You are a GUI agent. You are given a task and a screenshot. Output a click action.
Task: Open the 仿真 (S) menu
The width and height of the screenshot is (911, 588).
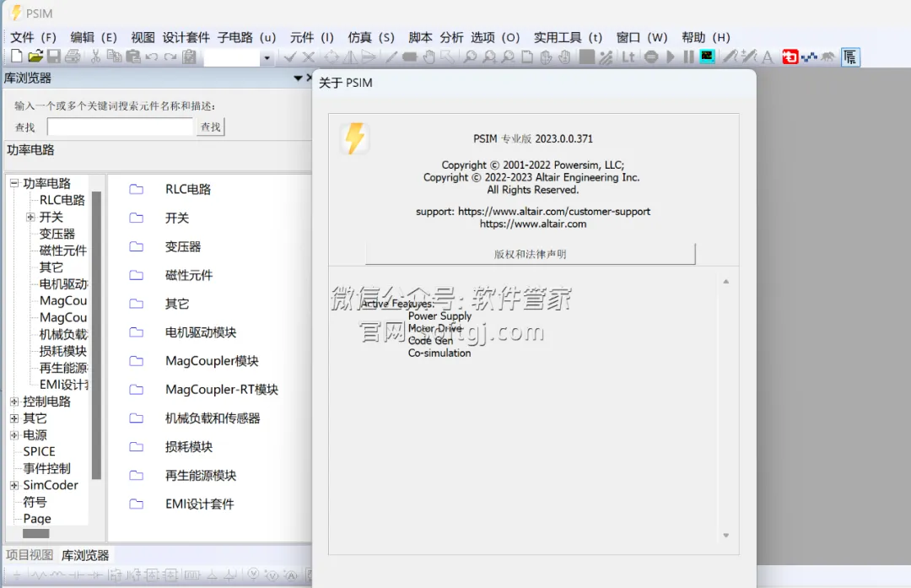[371, 37]
